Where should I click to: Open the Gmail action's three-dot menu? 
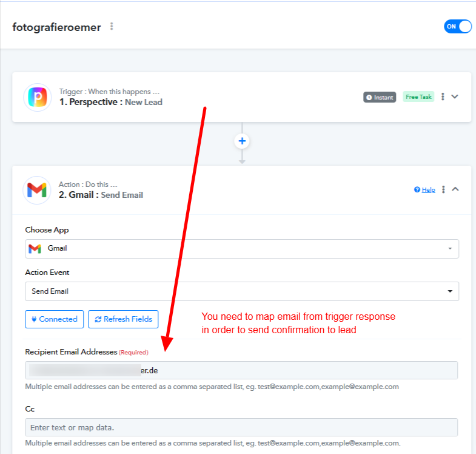[x=443, y=189]
